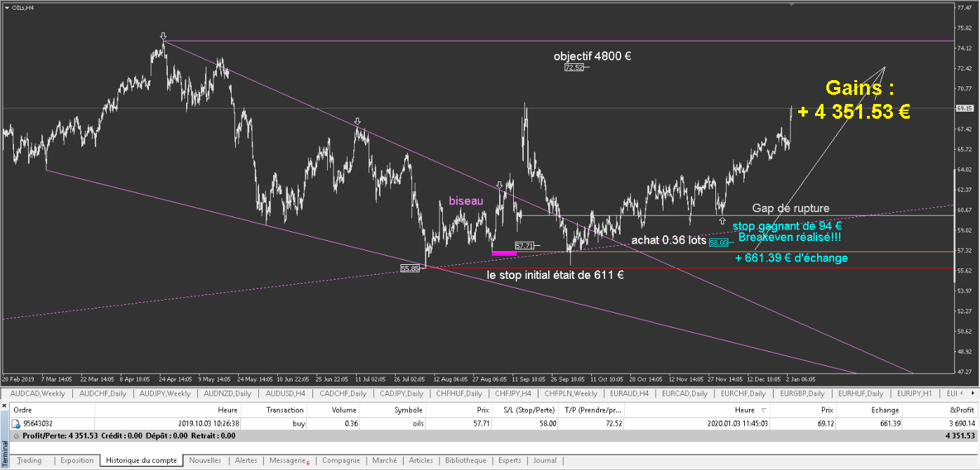980x470 pixels.
Task: Select the order number 95643032 cell
Action: (38, 424)
